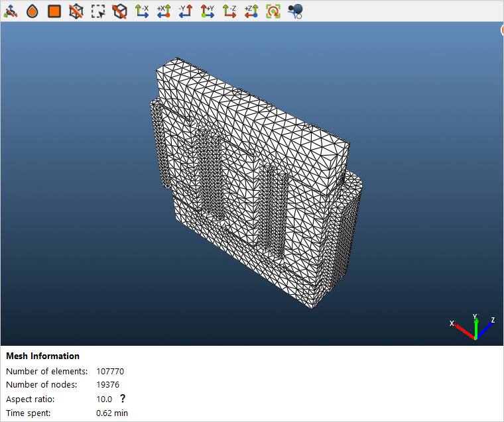
Task: Set view to -Z direction
Action: pyautogui.click(x=229, y=11)
